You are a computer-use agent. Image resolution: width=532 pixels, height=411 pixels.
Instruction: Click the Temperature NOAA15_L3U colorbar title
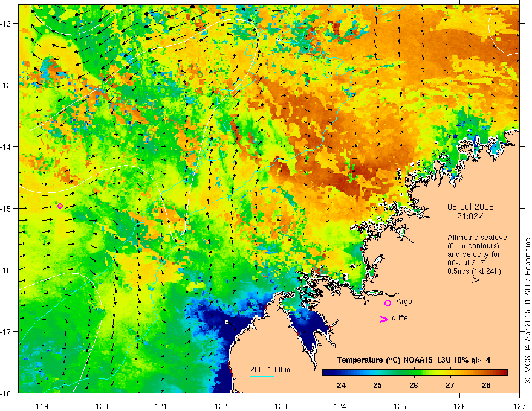coord(414,360)
